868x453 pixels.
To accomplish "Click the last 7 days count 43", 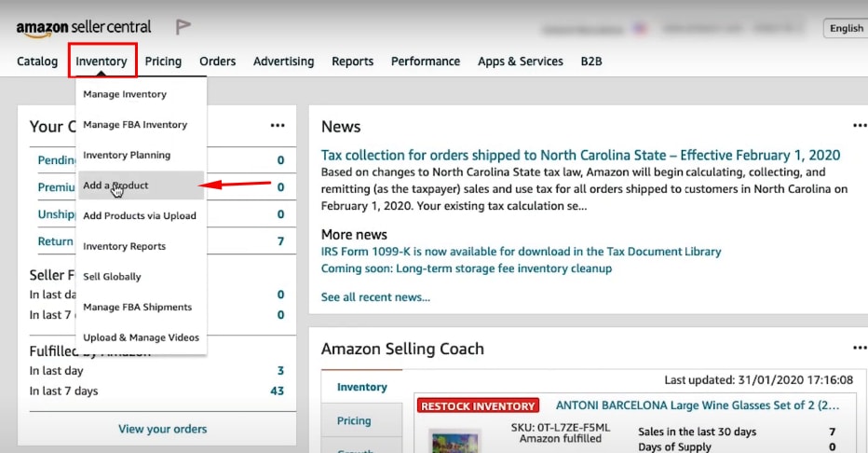I will pos(278,391).
